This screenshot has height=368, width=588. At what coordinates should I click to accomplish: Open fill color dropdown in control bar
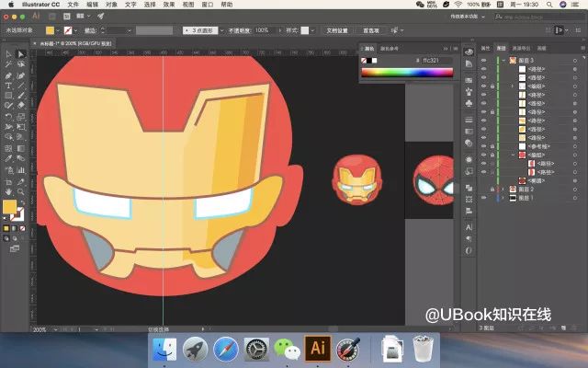point(58,30)
